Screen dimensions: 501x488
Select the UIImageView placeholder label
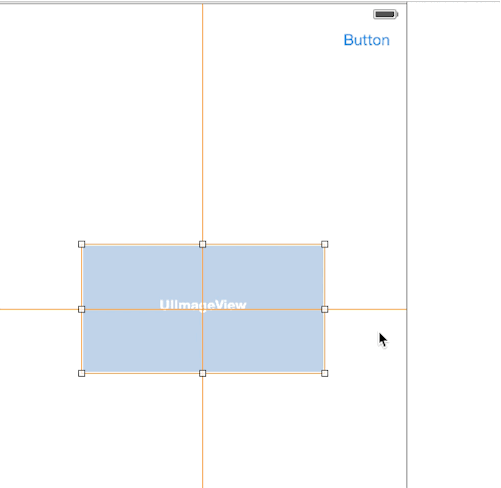pyautogui.click(x=203, y=305)
